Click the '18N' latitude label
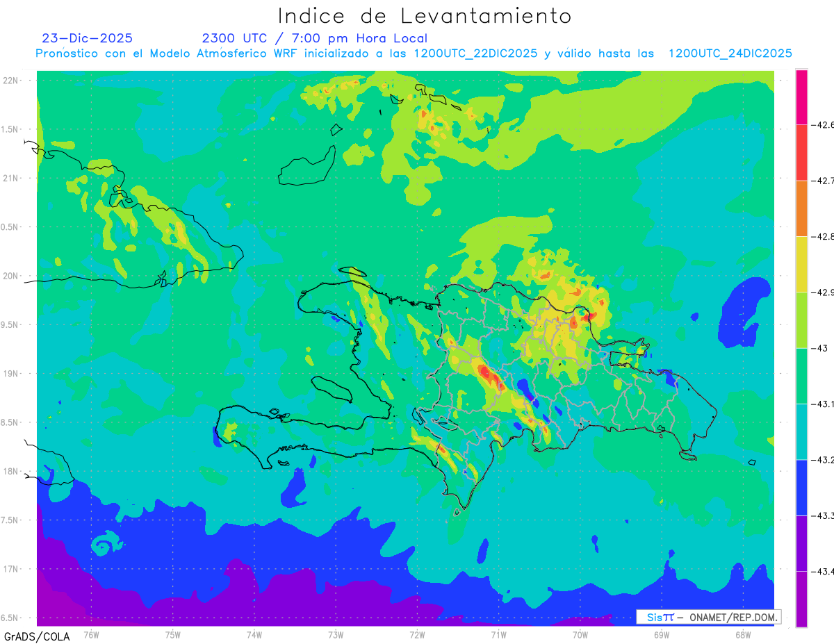Image resolution: width=834 pixels, height=644 pixels. [12, 471]
